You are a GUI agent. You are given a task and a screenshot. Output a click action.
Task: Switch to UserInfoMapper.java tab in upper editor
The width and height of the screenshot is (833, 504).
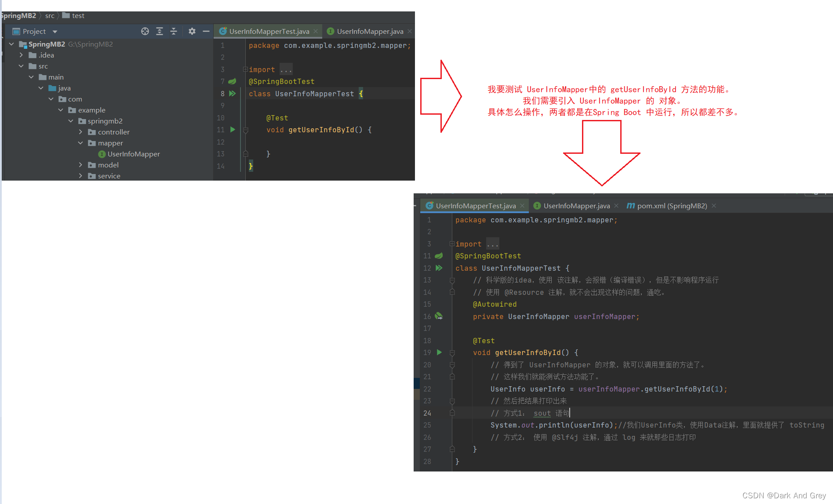pos(370,31)
